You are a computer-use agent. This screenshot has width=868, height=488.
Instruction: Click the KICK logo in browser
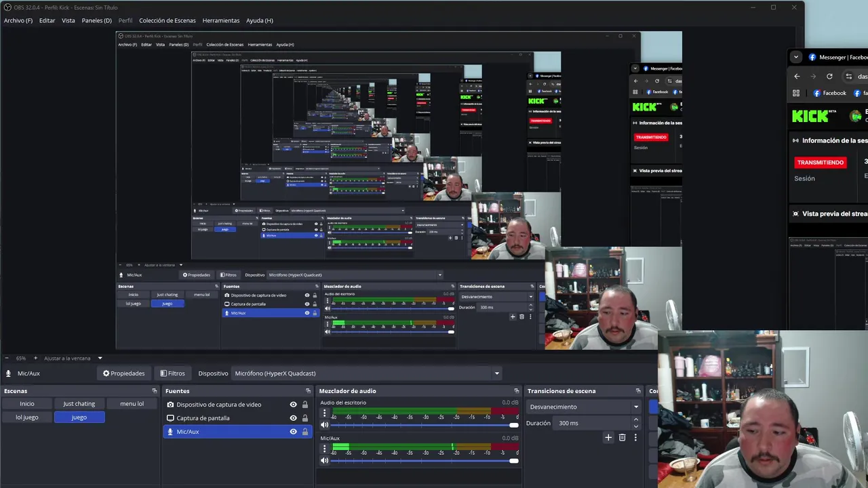pos(810,116)
